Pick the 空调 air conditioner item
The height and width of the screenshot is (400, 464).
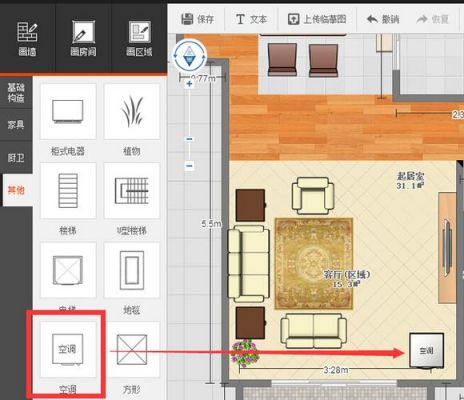click(x=68, y=349)
